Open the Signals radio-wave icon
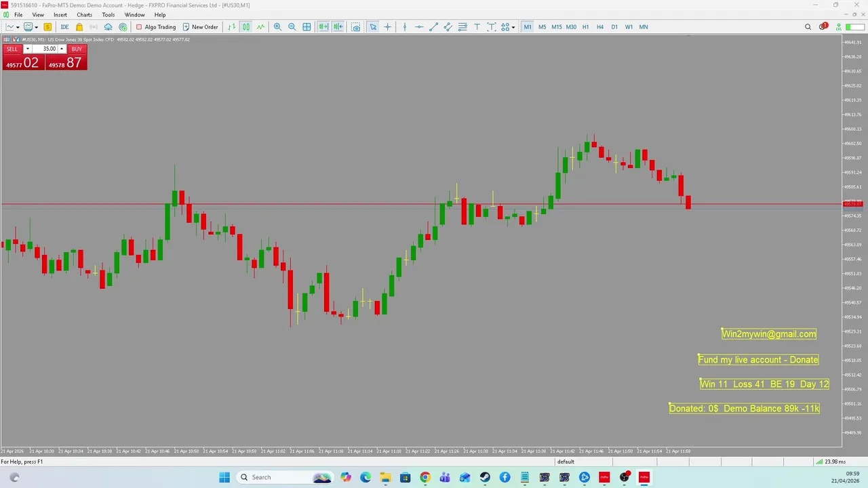868x488 pixels. pyautogui.click(x=94, y=27)
